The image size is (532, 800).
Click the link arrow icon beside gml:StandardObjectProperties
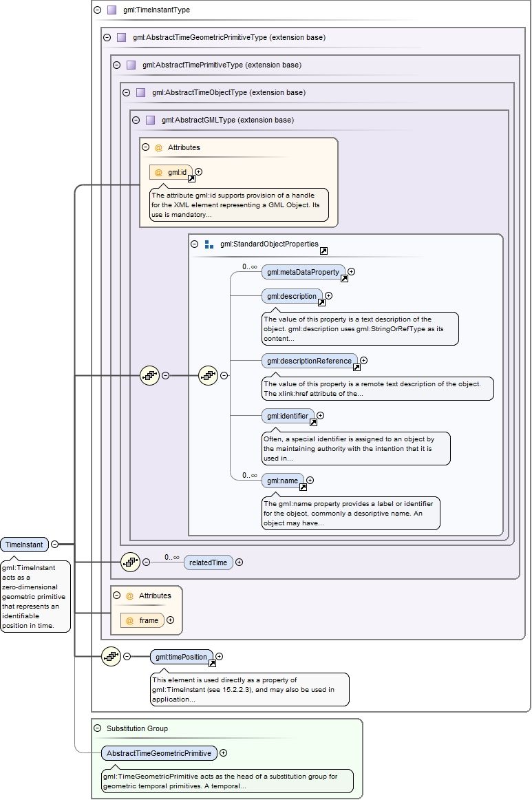323,251
